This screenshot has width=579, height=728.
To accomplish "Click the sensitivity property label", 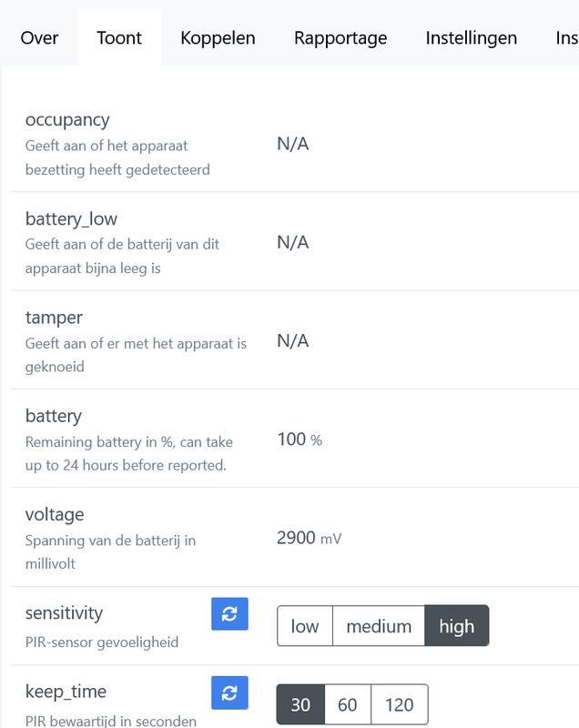I will point(64,612).
